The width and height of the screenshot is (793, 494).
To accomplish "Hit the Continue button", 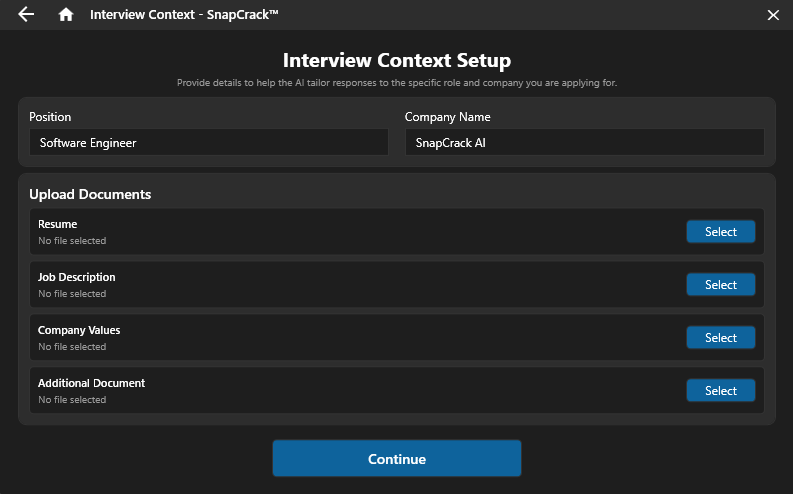I will pyautogui.click(x=397, y=459).
